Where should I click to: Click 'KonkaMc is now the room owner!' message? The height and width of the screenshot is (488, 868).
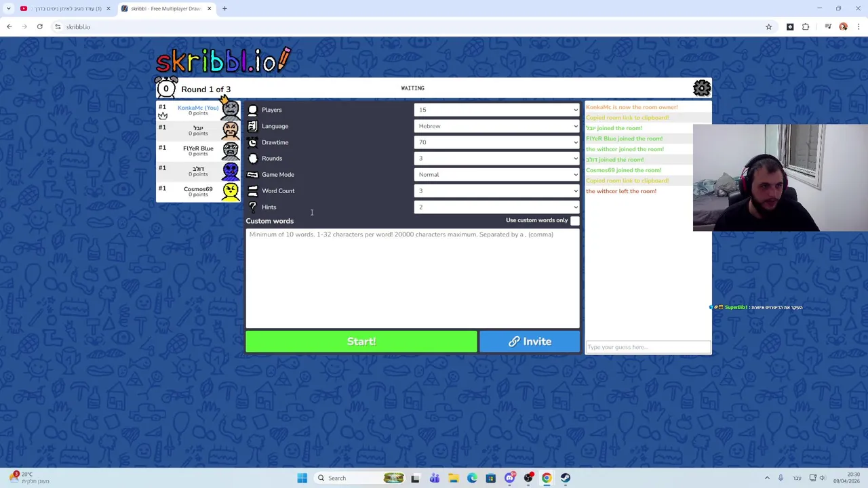click(632, 107)
